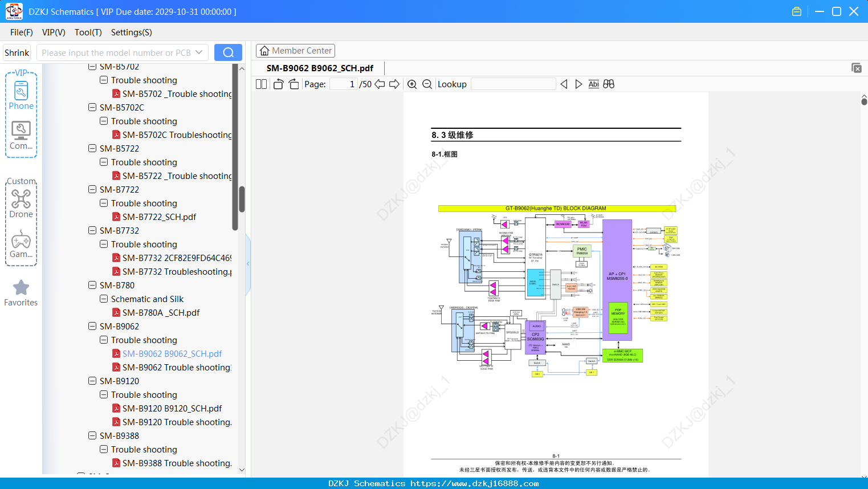Screen dimensions: 868x489
Task: Find previous Lookup match
Action: [564, 84]
